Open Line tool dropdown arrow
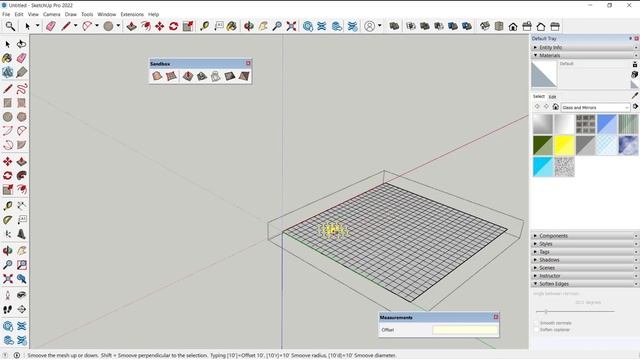Viewport: 640px width, 360px height. [x=76, y=26]
